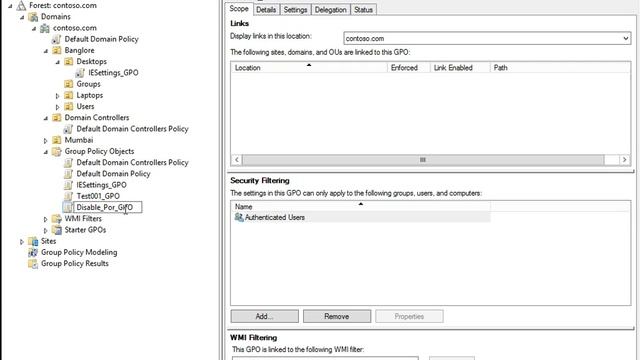Sort security filtering by Name column

tap(361, 207)
